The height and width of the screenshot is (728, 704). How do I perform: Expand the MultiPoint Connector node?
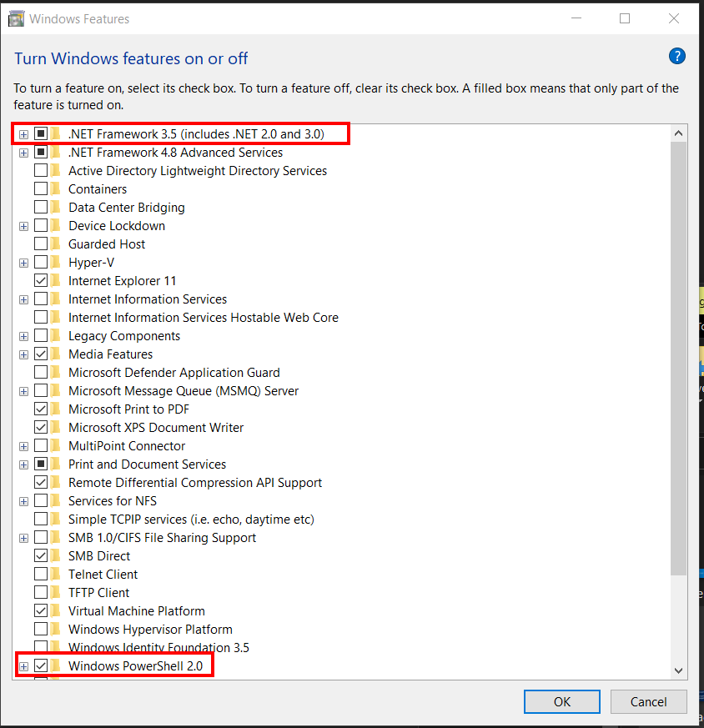point(23,446)
